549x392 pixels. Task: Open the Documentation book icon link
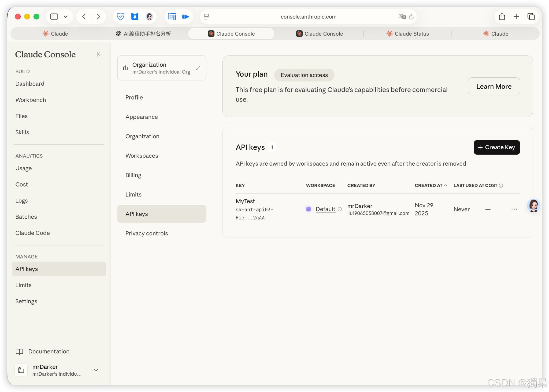[19, 352]
